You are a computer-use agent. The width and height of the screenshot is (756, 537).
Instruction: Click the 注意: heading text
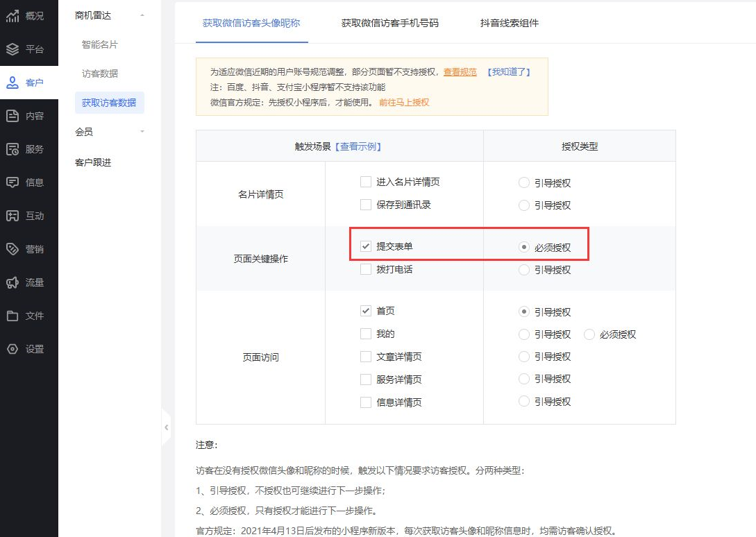click(x=207, y=445)
